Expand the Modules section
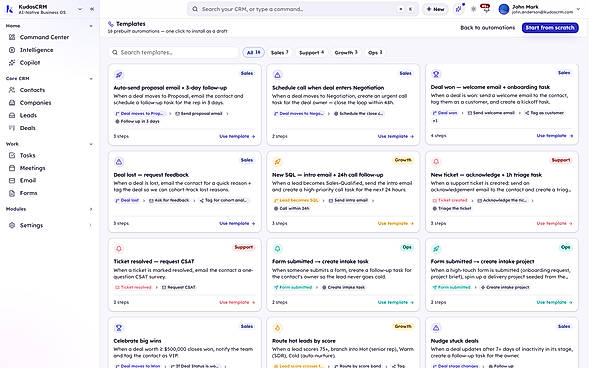The width and height of the screenshot is (589, 368). click(x=91, y=209)
